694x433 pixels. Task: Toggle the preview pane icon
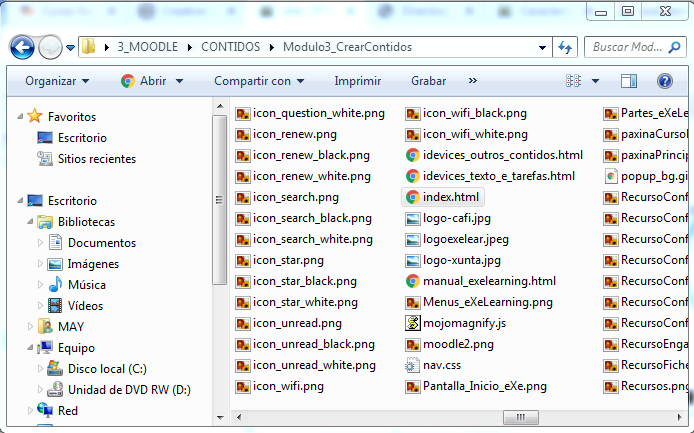coord(629,81)
